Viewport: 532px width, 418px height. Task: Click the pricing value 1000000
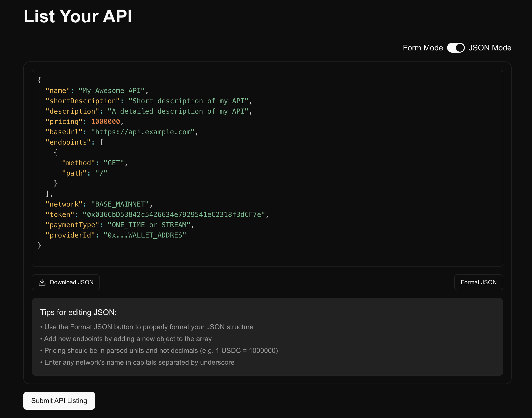(x=105, y=122)
